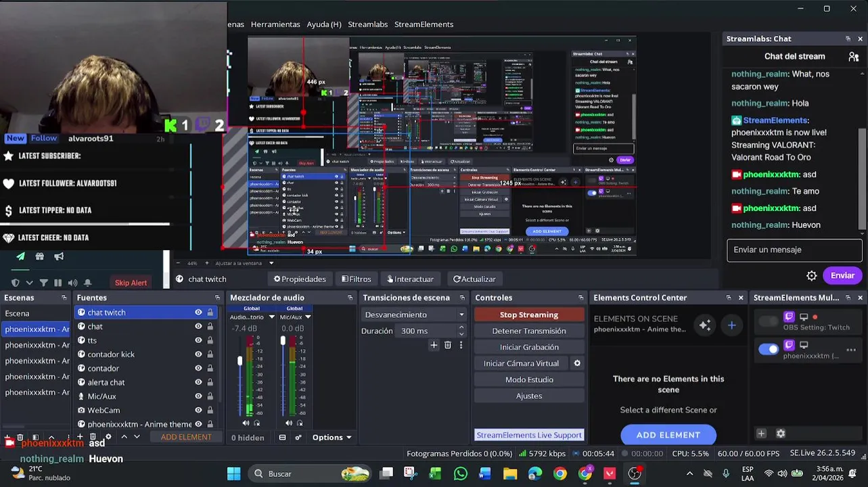The width and height of the screenshot is (868, 487).
Task: Open the Ayuda (H) menu
Action: click(x=324, y=24)
